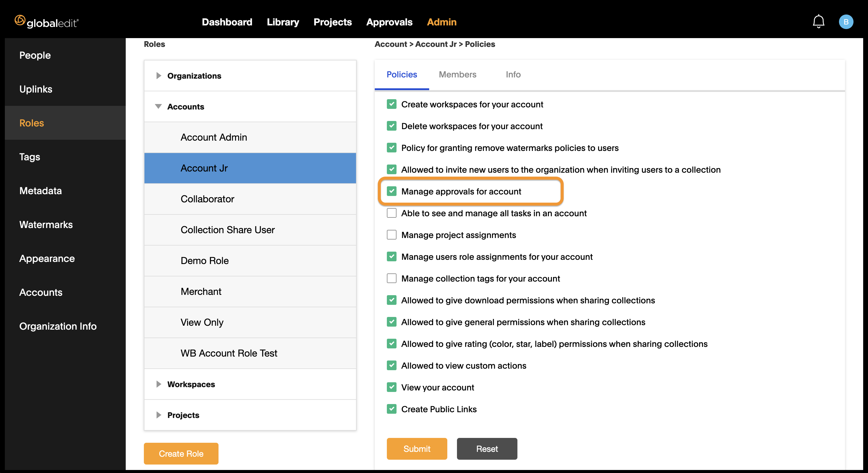Screen dimensions: 868x473
Task: Uncheck Manage approvals for account
Action: point(392,191)
